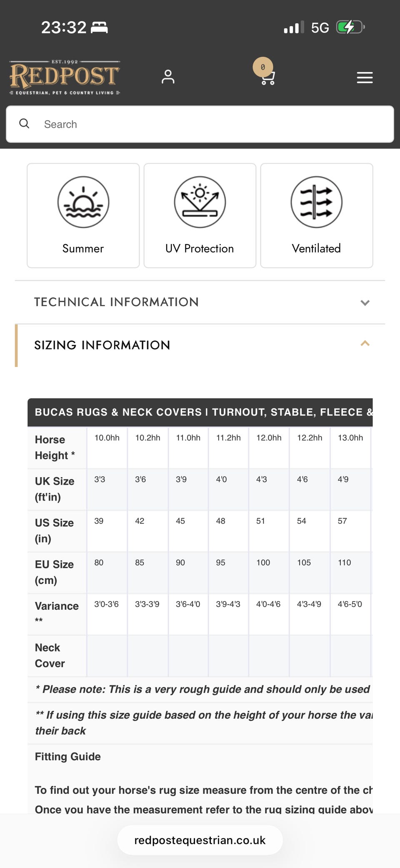The width and height of the screenshot is (400, 868).
Task: Open the user account icon
Action: tap(168, 77)
